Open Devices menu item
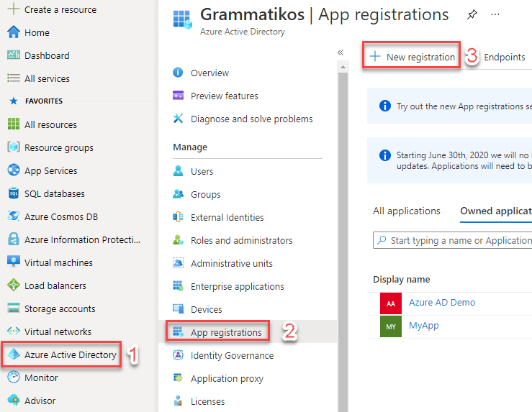 [x=247, y=309]
